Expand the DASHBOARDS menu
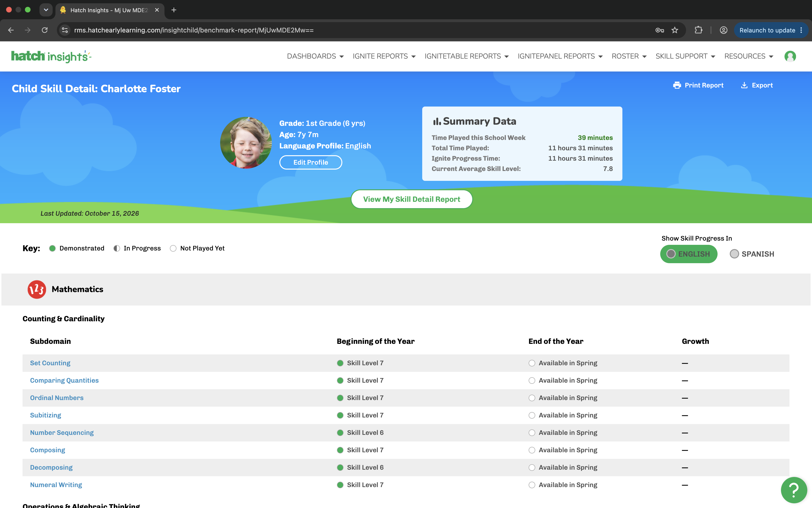 tap(315, 56)
